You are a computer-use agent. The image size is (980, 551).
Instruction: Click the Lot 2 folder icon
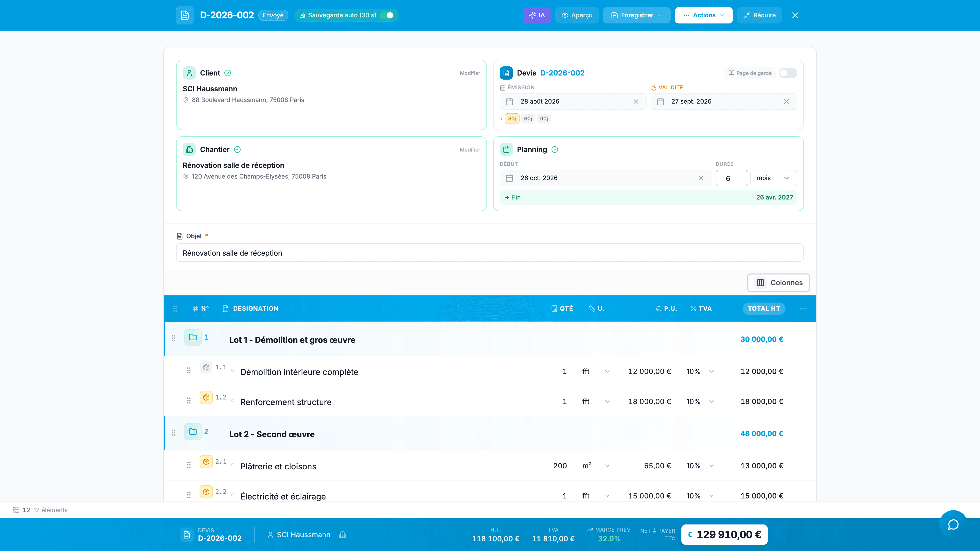click(193, 432)
